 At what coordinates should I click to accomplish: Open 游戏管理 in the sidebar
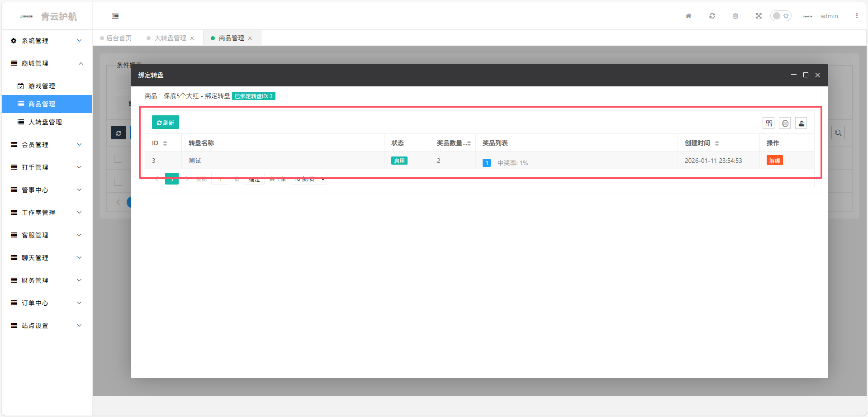pos(42,86)
